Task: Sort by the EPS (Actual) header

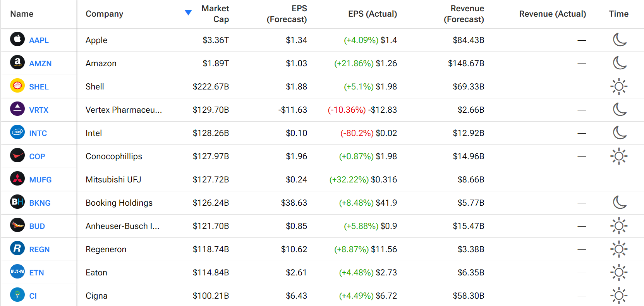Action: (x=373, y=14)
